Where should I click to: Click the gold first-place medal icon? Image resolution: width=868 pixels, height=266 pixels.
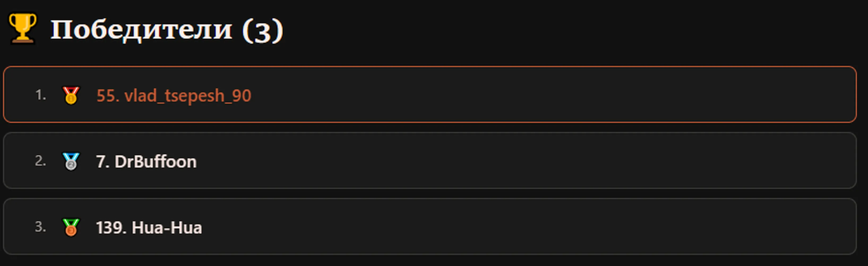[71, 95]
